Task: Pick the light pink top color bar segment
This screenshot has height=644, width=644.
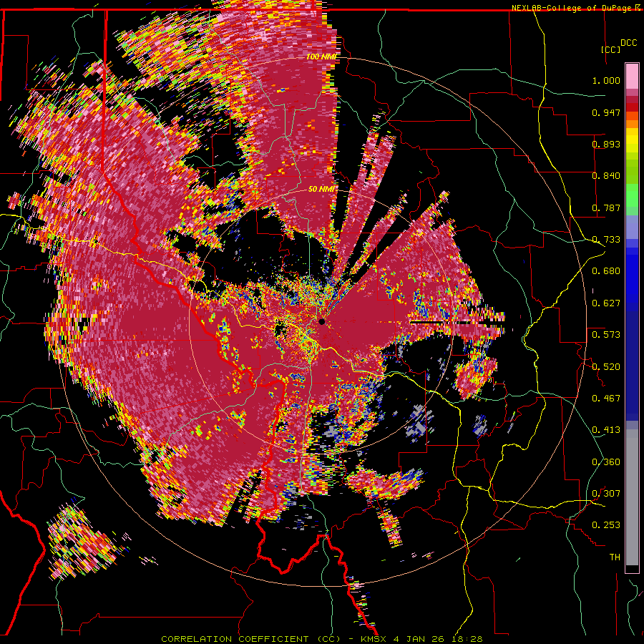Action: pyautogui.click(x=632, y=76)
